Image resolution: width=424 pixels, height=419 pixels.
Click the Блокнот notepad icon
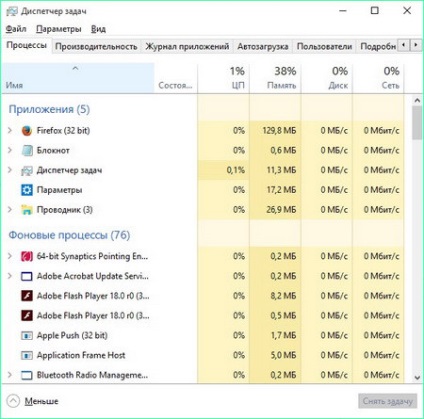pyautogui.click(x=27, y=150)
